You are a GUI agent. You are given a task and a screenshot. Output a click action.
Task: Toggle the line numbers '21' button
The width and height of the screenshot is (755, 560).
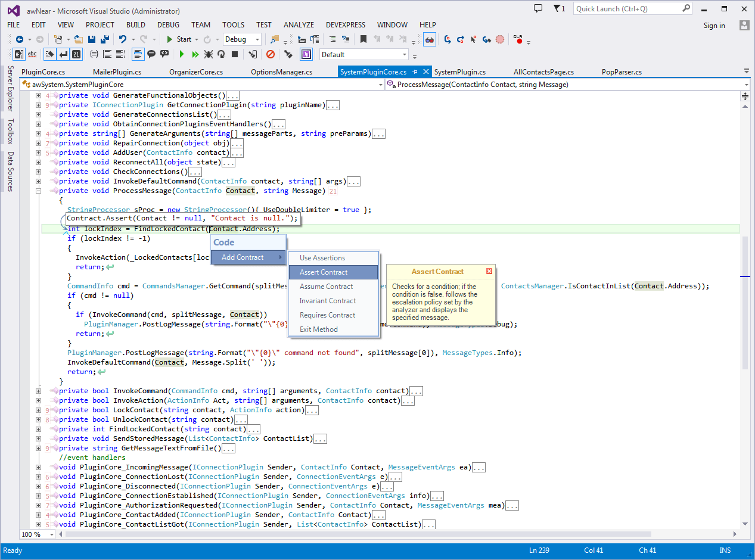point(76,54)
